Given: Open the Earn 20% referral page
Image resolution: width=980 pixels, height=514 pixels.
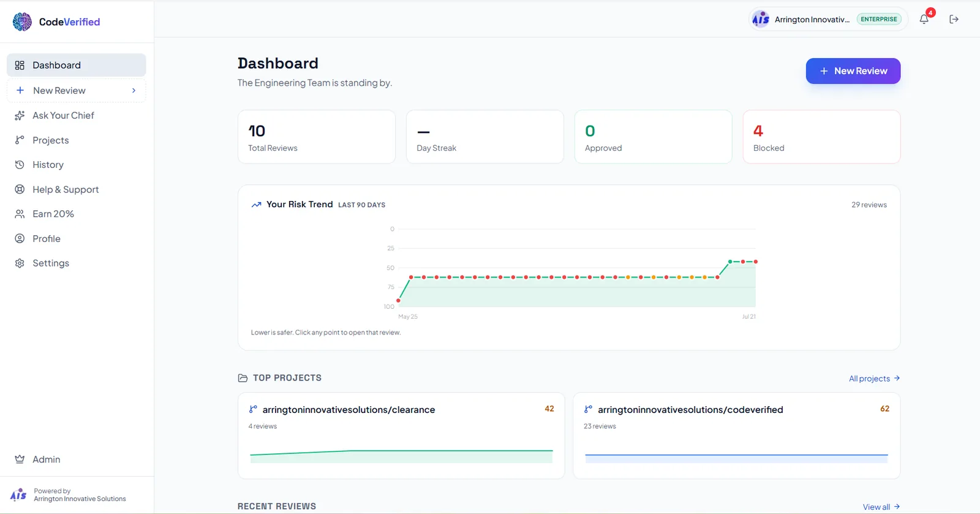Looking at the screenshot, I should (76, 214).
